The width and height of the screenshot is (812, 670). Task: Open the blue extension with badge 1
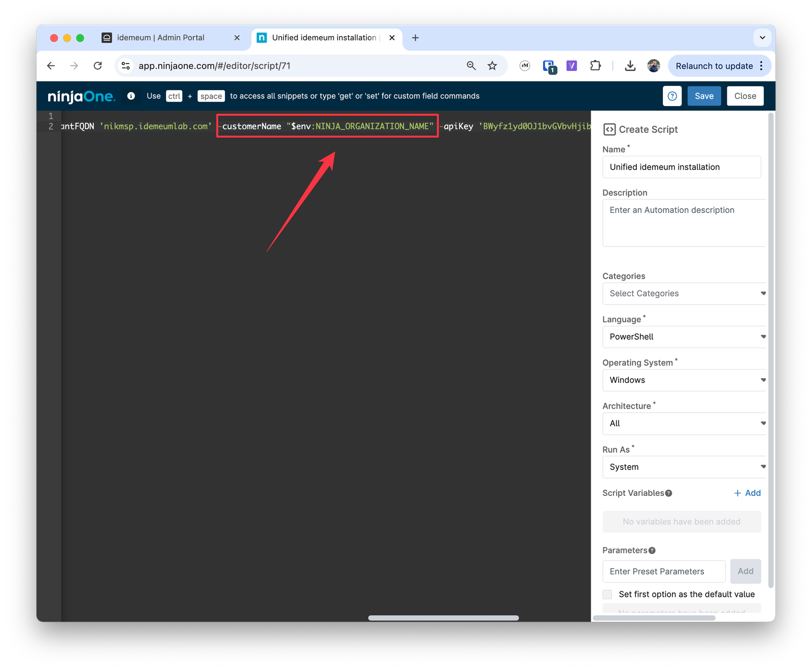549,66
